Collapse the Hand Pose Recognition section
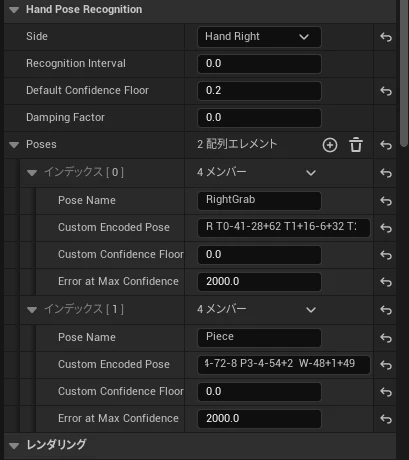Image resolution: width=409 pixels, height=460 pixels. pyautogui.click(x=14, y=10)
